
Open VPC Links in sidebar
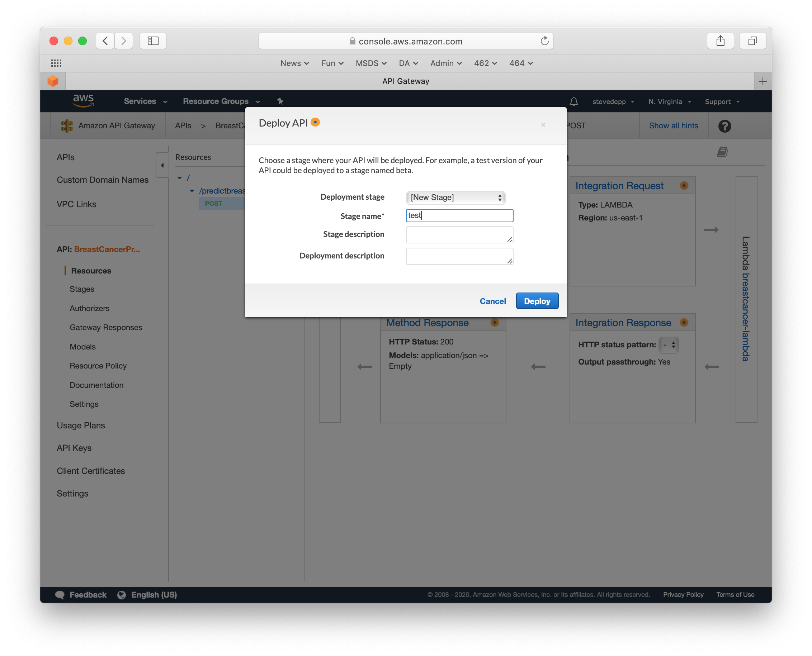76,204
